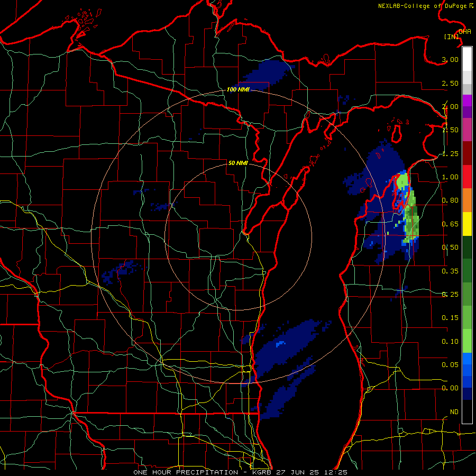Select the navy blue legend swatch
Viewport: 476px width, 476px height.
467,394
